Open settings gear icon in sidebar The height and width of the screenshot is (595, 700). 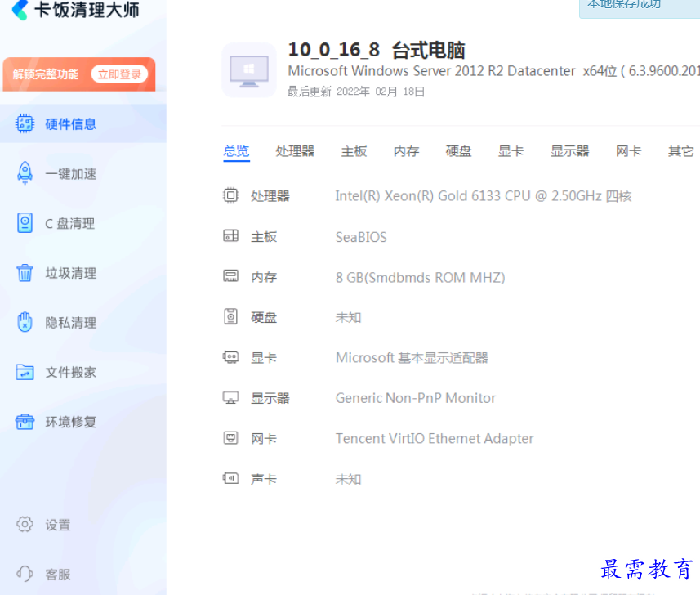point(25,525)
